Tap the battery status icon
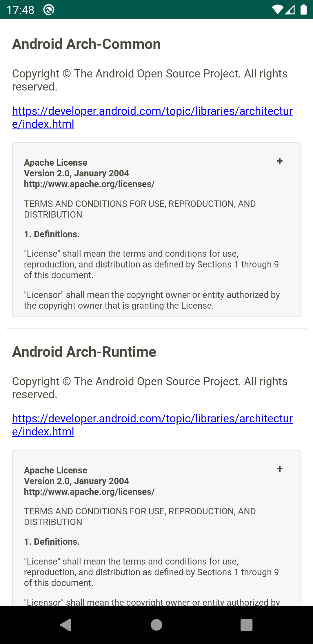This screenshot has height=644, width=313. pyautogui.click(x=303, y=10)
